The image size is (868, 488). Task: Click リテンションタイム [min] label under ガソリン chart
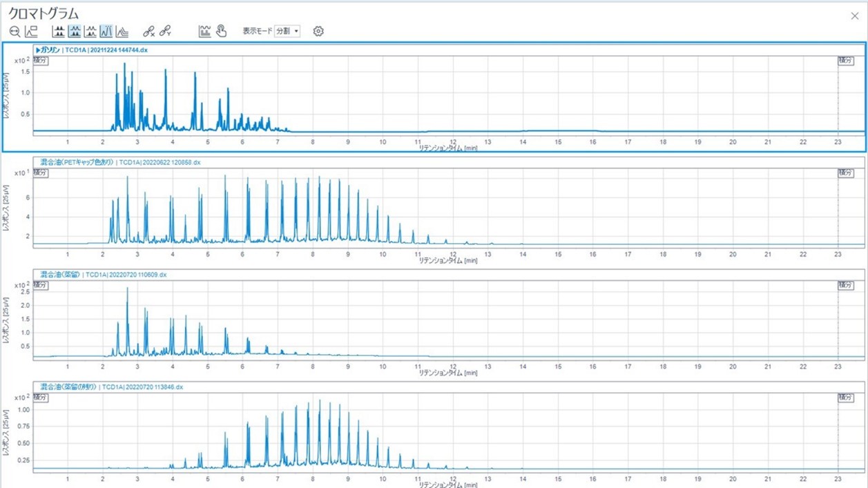coord(448,148)
